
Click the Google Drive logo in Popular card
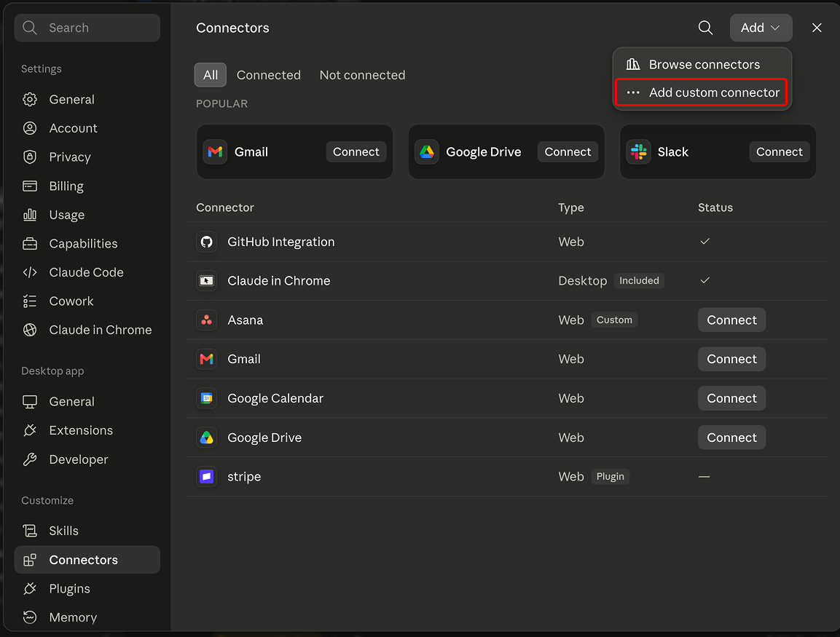click(x=427, y=152)
